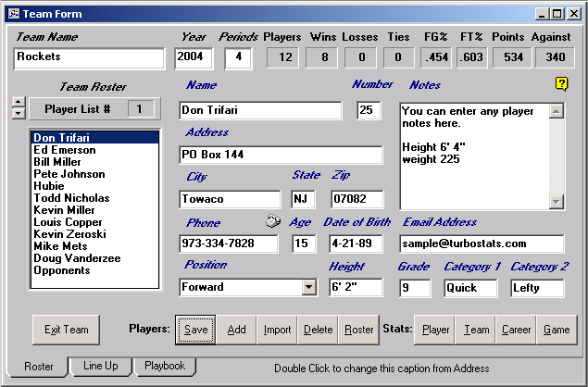Delete the selected player
The height and width of the screenshot is (387, 588).
click(318, 330)
